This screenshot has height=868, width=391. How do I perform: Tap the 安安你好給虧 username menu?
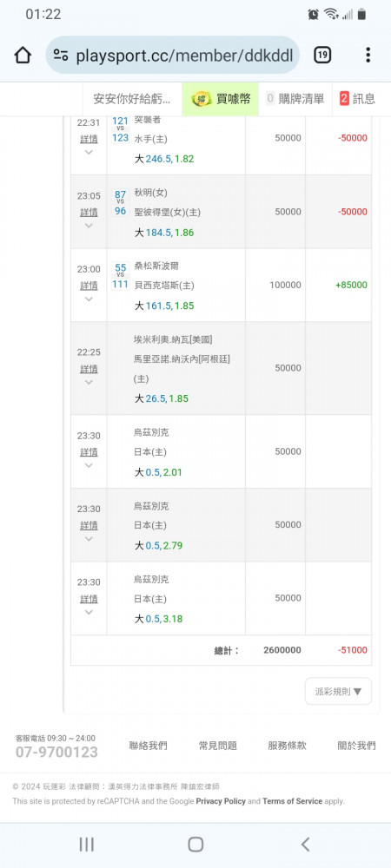pos(132,99)
